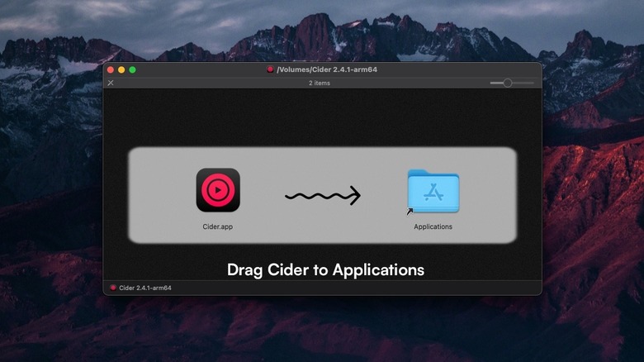
Task: Select the Applications folder shortcut icon
Action: click(x=433, y=192)
